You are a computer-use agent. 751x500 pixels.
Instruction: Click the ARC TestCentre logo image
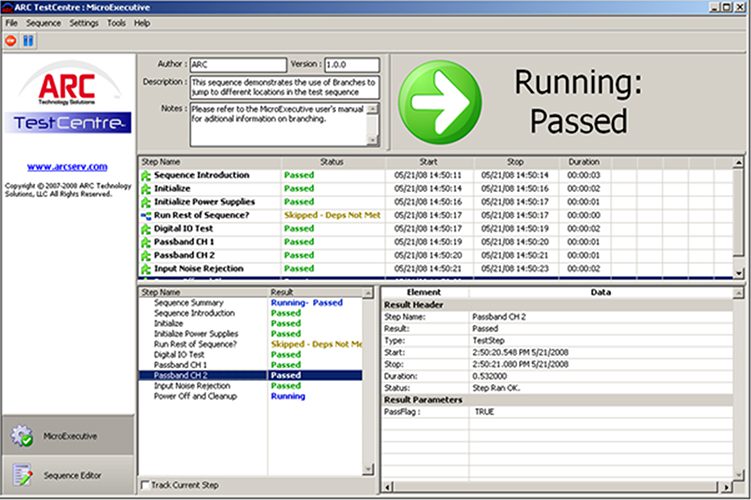coord(68,96)
